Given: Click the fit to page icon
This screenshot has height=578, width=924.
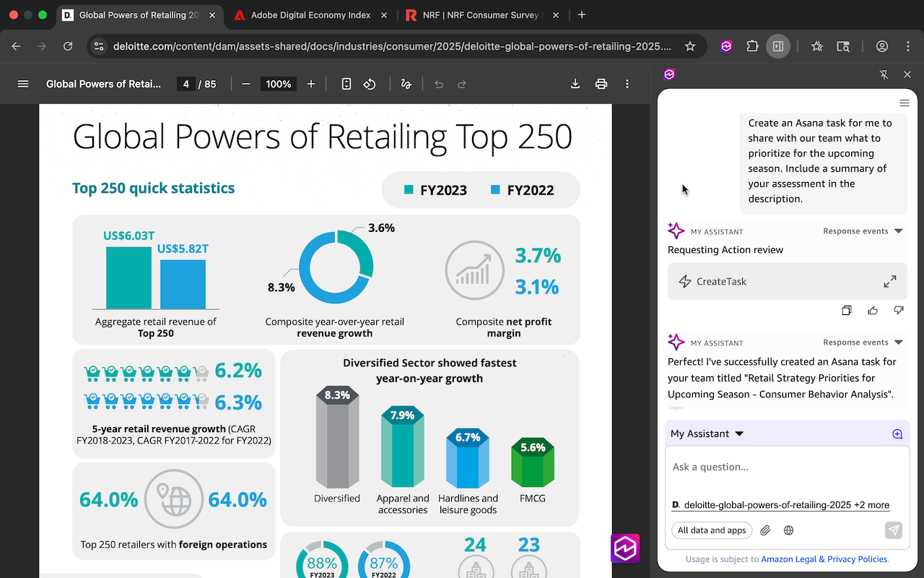Looking at the screenshot, I should coord(346,84).
